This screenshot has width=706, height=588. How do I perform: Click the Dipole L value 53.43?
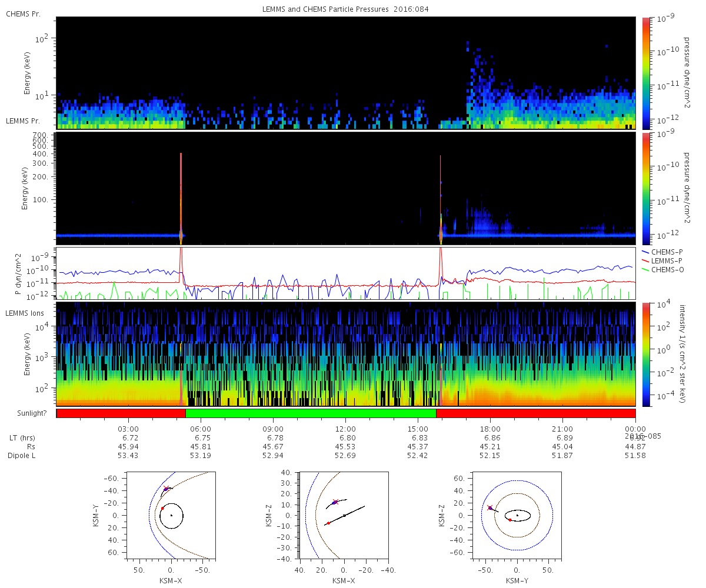tap(128, 456)
